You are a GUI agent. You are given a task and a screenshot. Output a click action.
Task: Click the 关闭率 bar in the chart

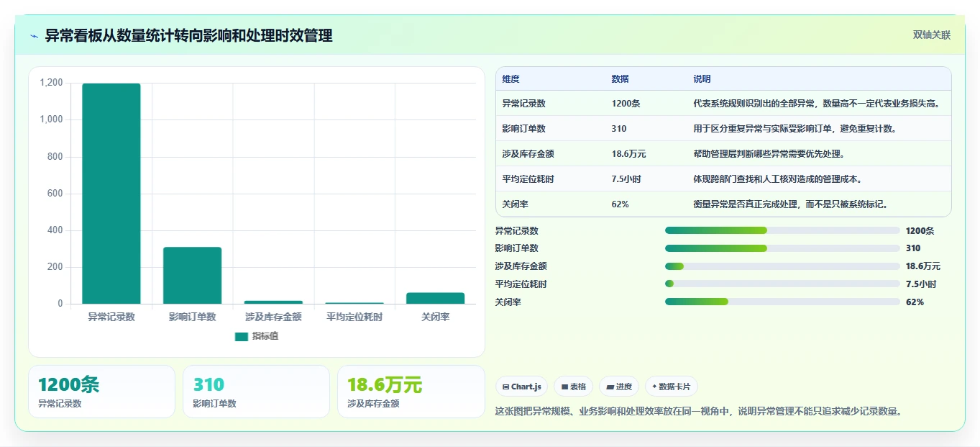[435, 298]
